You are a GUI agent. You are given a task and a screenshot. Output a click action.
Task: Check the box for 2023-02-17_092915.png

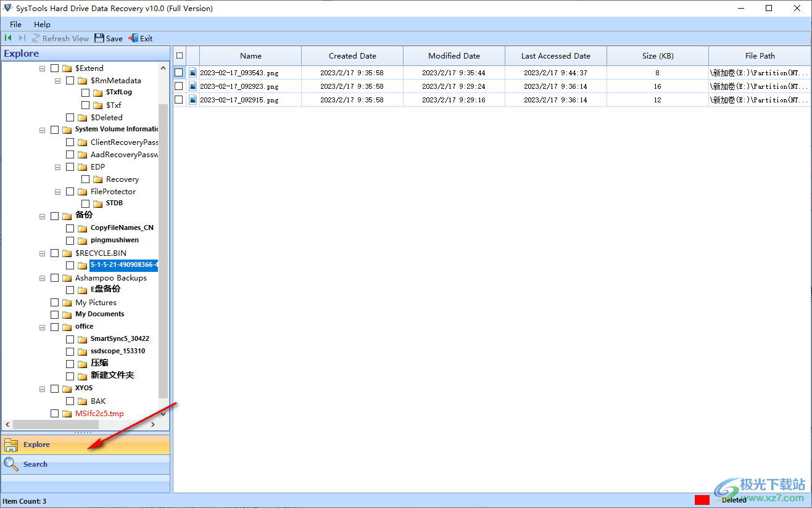(x=179, y=100)
